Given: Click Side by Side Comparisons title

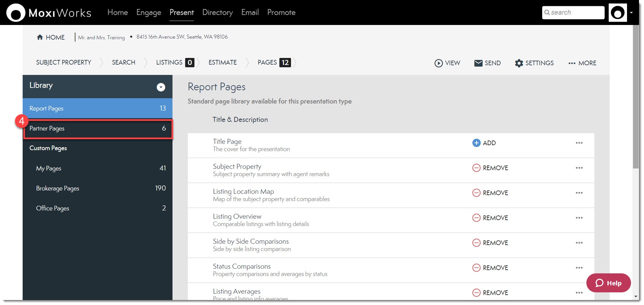Looking at the screenshot, I should coord(251,241).
